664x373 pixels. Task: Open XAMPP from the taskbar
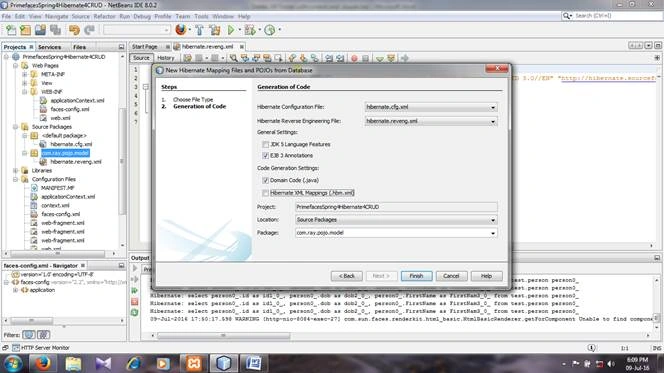click(194, 363)
